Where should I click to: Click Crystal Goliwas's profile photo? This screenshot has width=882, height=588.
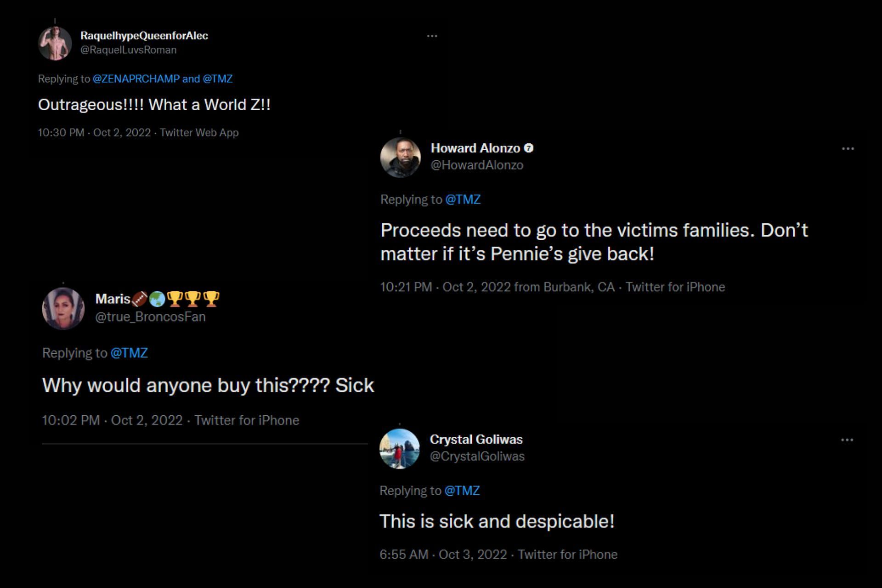pyautogui.click(x=400, y=448)
